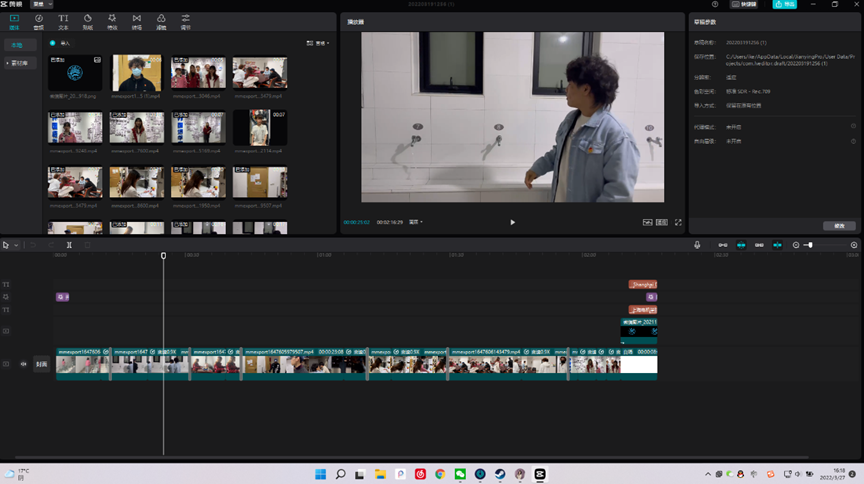Screen dimensions: 864x484
Task: Enter fullscreen preview mode
Action: tap(678, 222)
